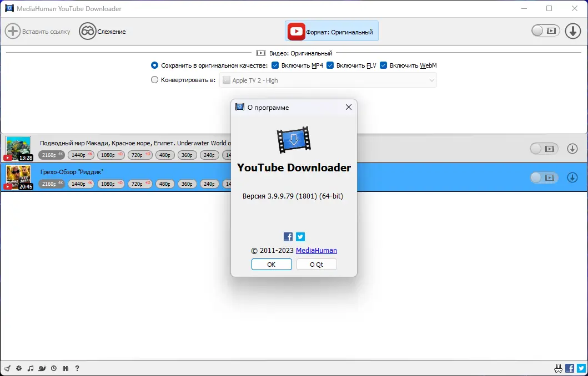Collapse the Видео: Оригинальный section
Viewport: 588px width, 376px height.
(x=294, y=53)
